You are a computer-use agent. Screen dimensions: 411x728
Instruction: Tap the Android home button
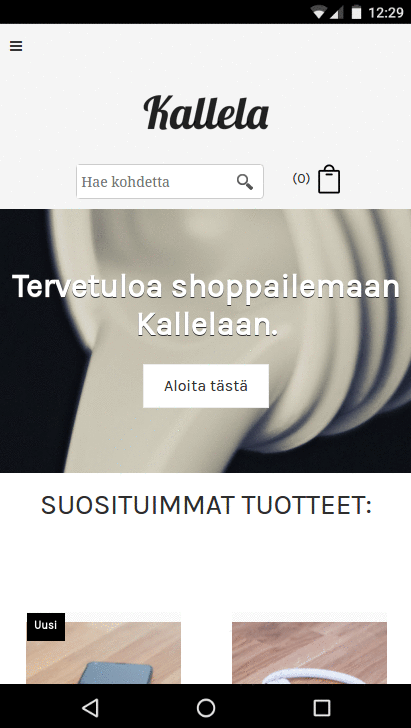[206, 708]
